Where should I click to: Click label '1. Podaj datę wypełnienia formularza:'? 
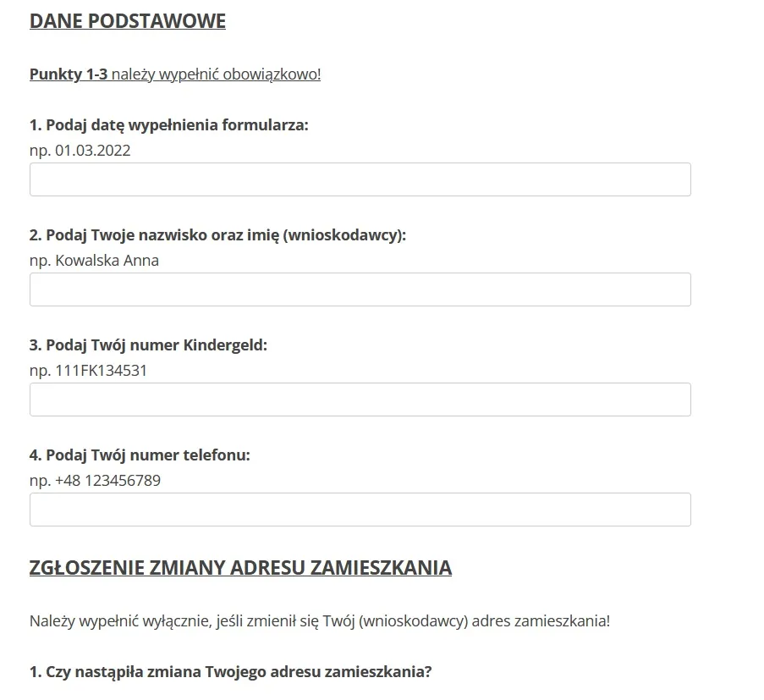pos(168,125)
